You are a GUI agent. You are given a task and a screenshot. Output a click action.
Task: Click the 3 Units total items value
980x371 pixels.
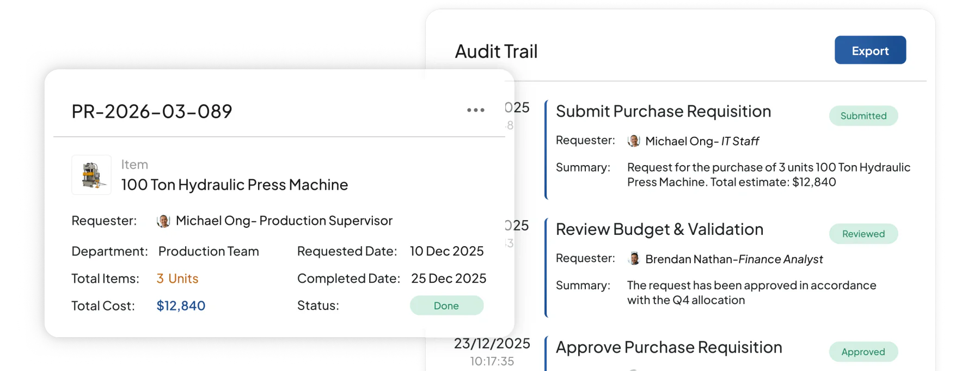[x=177, y=278]
